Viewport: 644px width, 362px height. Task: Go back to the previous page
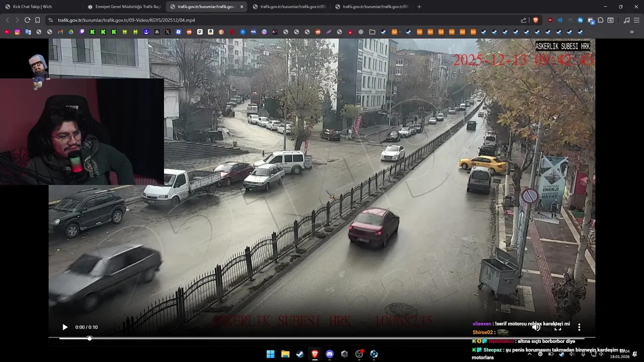click(x=7, y=20)
